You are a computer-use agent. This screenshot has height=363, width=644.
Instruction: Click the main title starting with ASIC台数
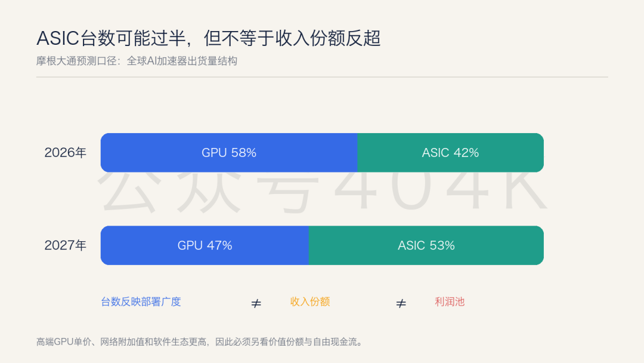[209, 38]
